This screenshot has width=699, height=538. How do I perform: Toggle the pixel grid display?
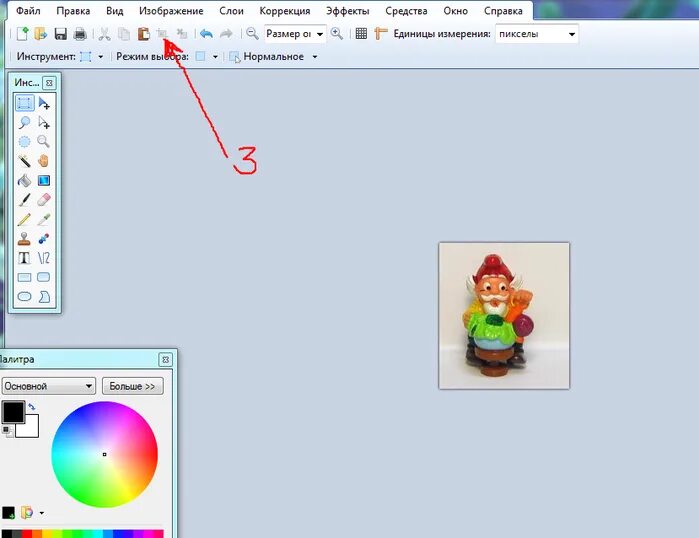click(x=361, y=34)
